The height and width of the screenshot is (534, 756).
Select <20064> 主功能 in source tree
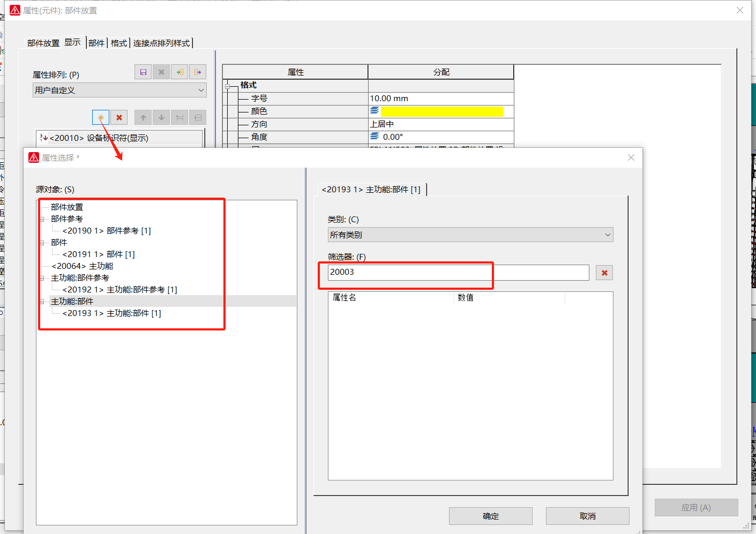click(83, 266)
